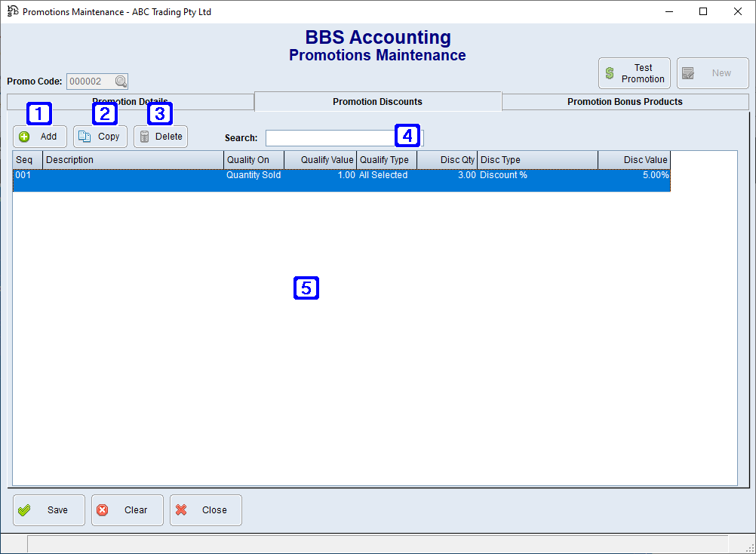Image resolution: width=756 pixels, height=554 pixels.
Task: Click the Delete bin icon
Action: click(146, 137)
